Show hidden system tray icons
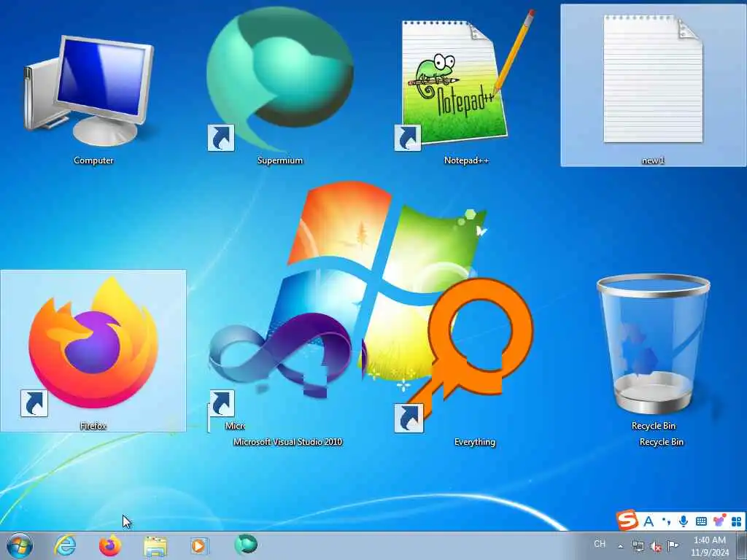The width and height of the screenshot is (747, 560). 620,546
